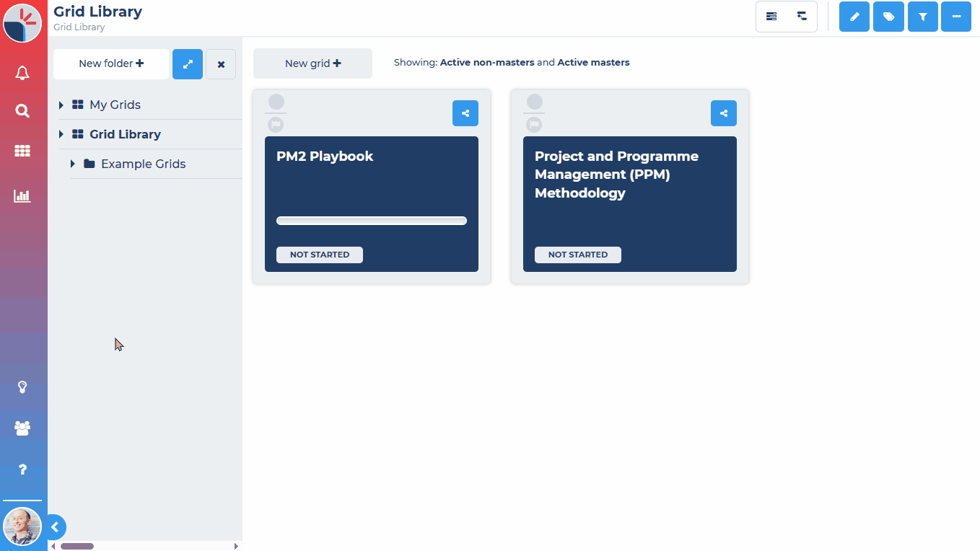
Task: Click the lightbulb ideas icon in sidebar
Action: coord(22,387)
